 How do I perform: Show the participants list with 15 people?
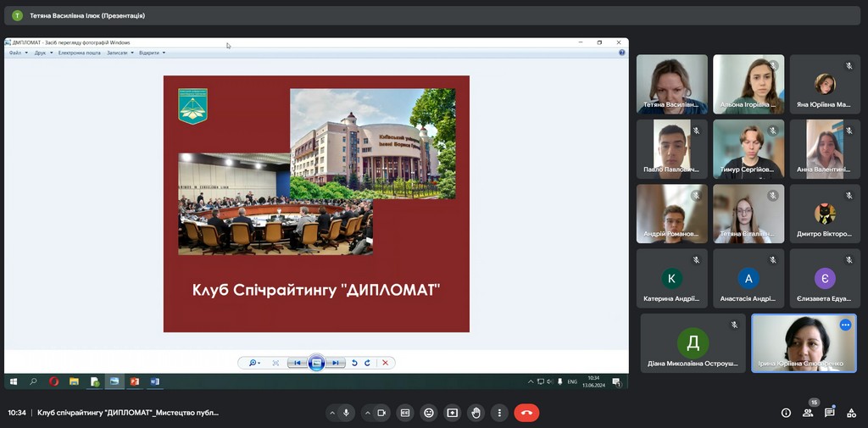tap(808, 413)
